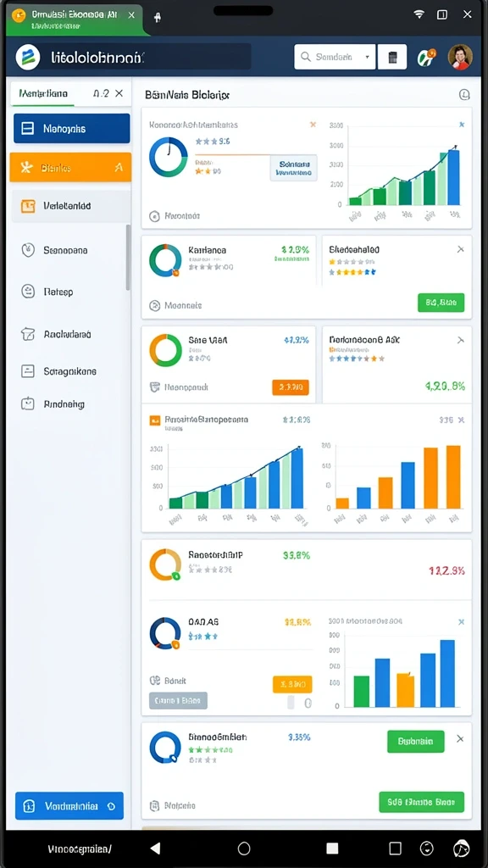Select the shield icon in sidebar

[28, 250]
